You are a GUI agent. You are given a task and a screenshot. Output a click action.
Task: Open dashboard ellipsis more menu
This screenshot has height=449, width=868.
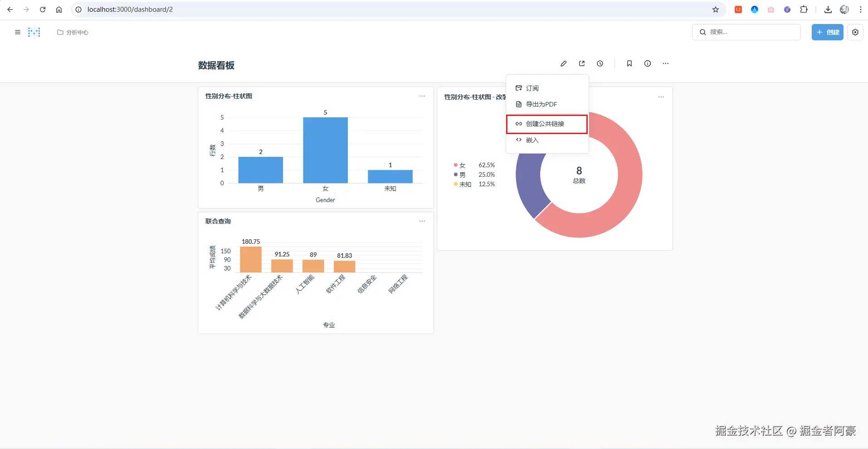click(x=666, y=63)
